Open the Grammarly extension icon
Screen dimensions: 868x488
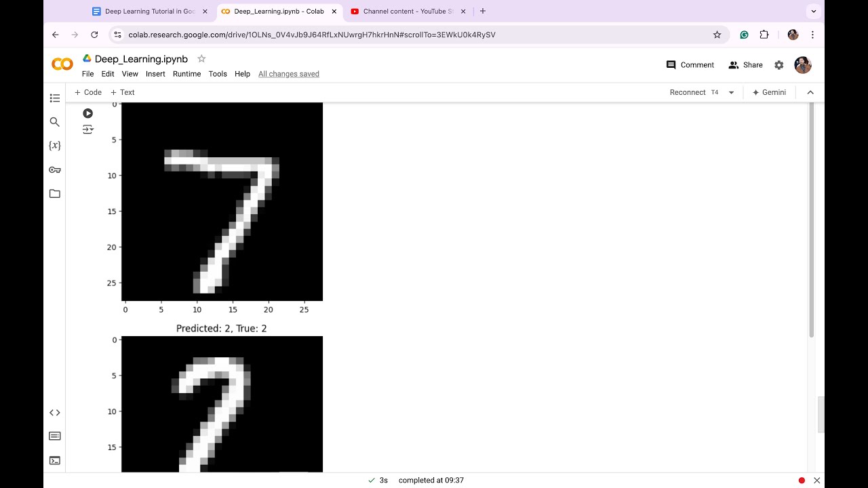click(744, 35)
